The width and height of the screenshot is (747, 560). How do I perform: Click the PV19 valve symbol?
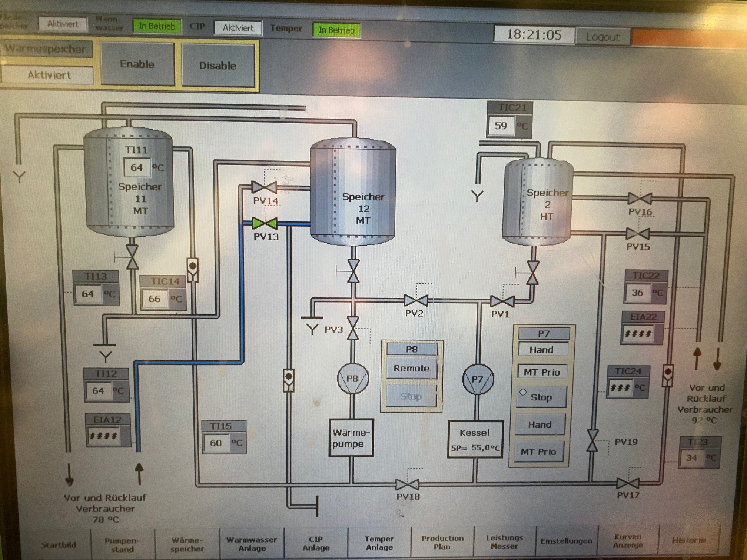pyautogui.click(x=592, y=440)
